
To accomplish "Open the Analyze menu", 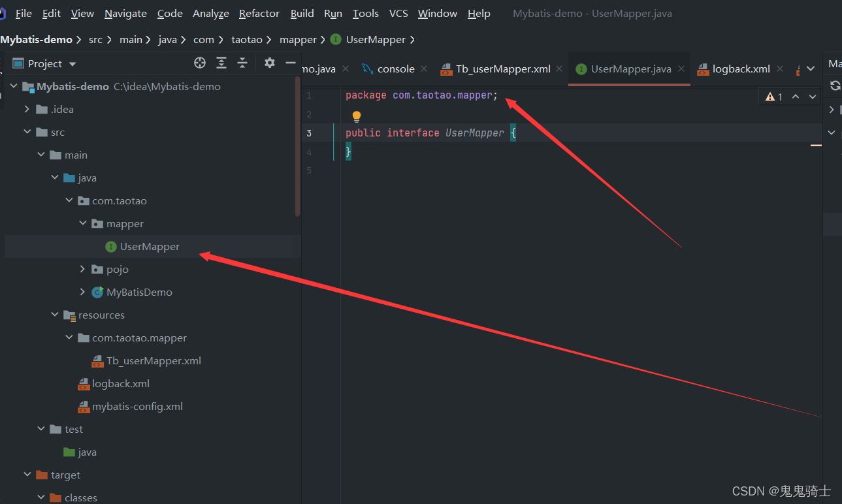I will coord(211,13).
